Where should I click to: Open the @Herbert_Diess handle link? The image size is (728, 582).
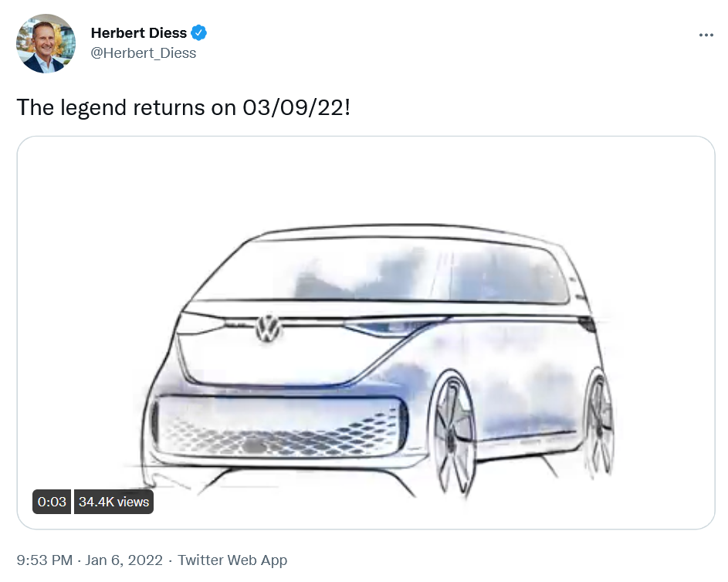pyautogui.click(x=144, y=53)
